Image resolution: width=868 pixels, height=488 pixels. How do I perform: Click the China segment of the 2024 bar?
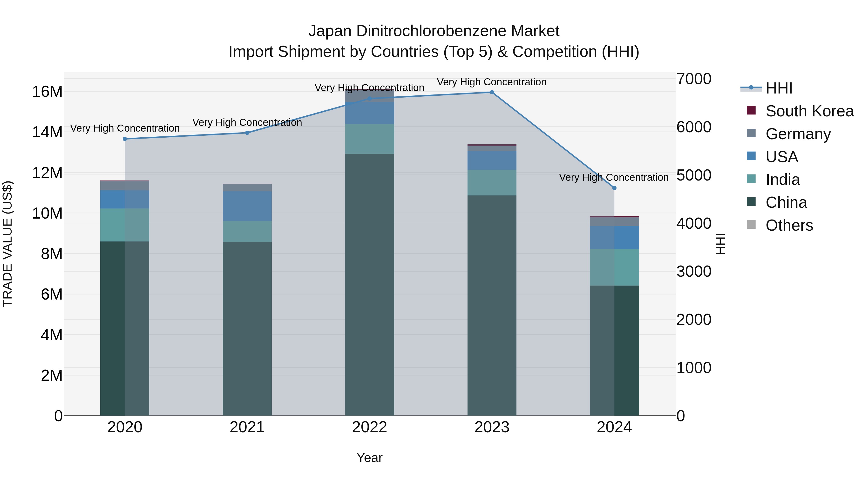pos(614,351)
